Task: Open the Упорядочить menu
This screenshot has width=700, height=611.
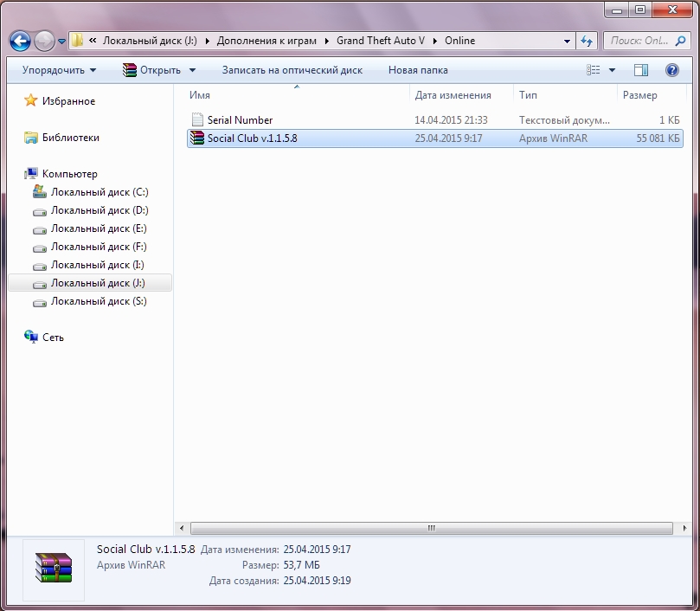Action: click(59, 70)
